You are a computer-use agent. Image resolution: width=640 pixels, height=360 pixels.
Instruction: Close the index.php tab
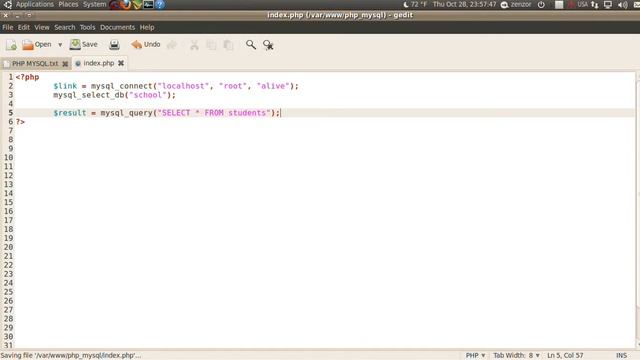pos(121,63)
